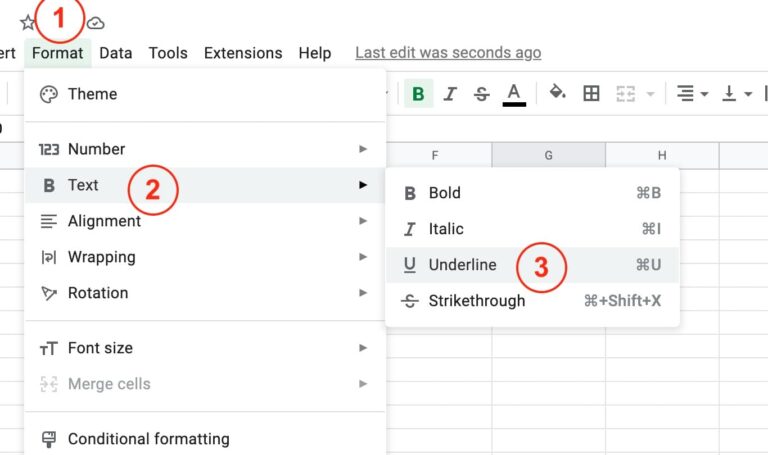
Task: Expand the Number submenu
Action: pos(205,149)
